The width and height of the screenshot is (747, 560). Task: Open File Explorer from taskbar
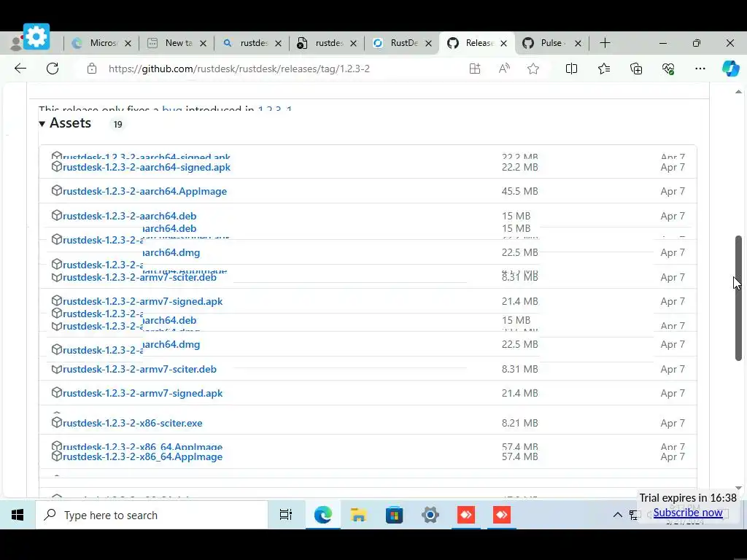[x=358, y=515]
